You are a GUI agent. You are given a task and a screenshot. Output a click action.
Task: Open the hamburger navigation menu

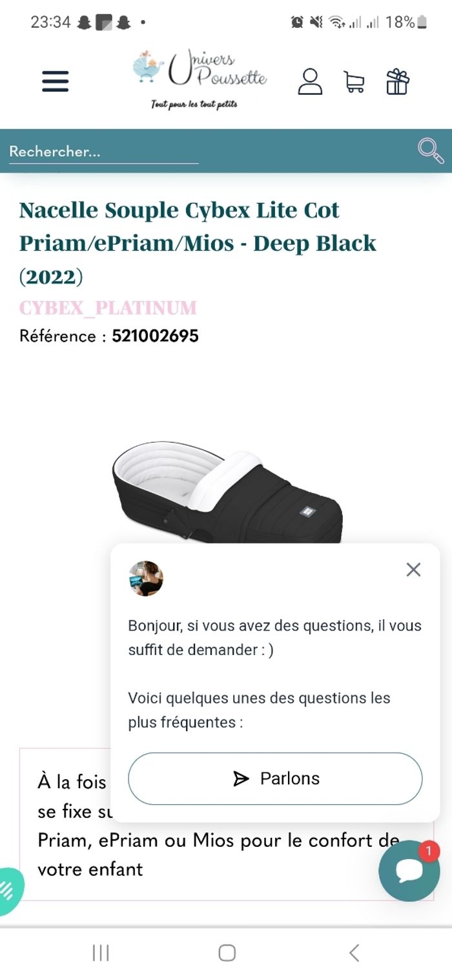pyautogui.click(x=56, y=81)
